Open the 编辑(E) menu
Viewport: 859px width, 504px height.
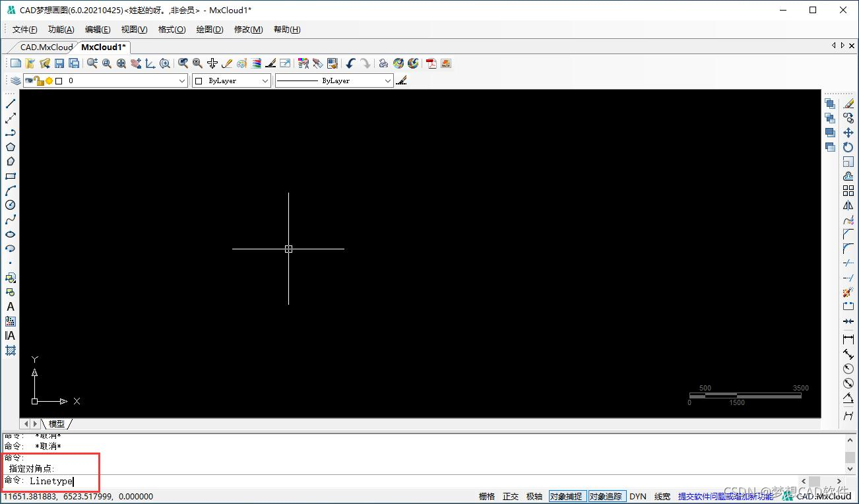98,30
